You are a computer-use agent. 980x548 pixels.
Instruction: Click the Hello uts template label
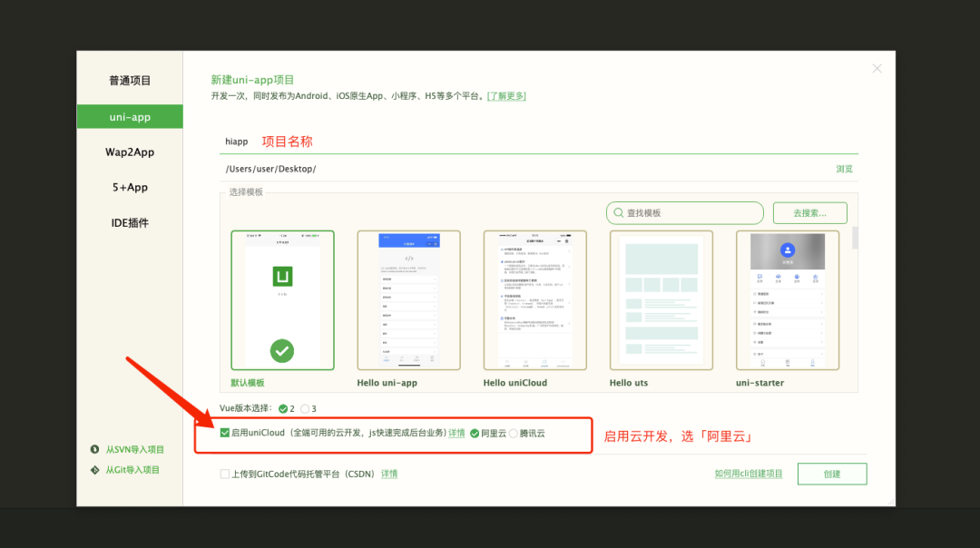pyautogui.click(x=629, y=382)
